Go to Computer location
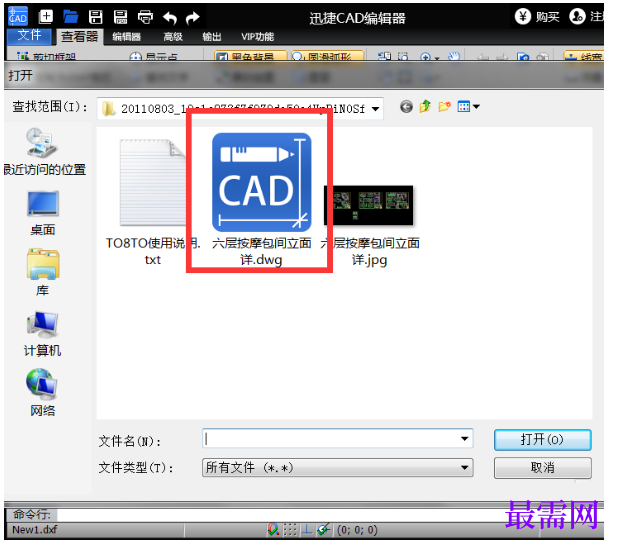Image resolution: width=617 pixels, height=546 pixels. coord(42,334)
